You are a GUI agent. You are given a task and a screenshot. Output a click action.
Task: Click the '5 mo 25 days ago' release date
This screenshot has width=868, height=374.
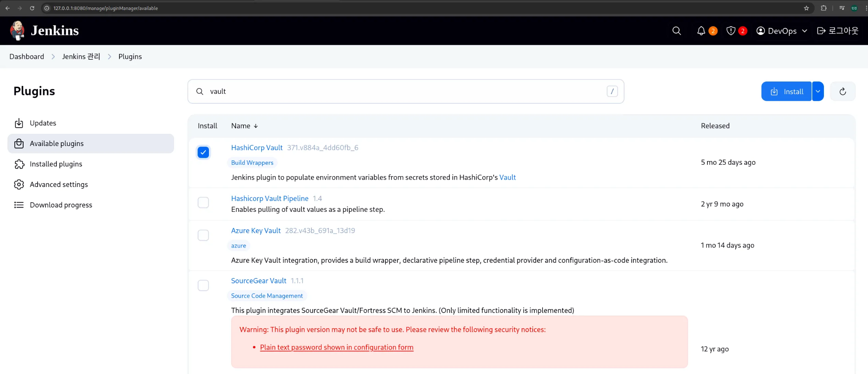[x=728, y=162]
